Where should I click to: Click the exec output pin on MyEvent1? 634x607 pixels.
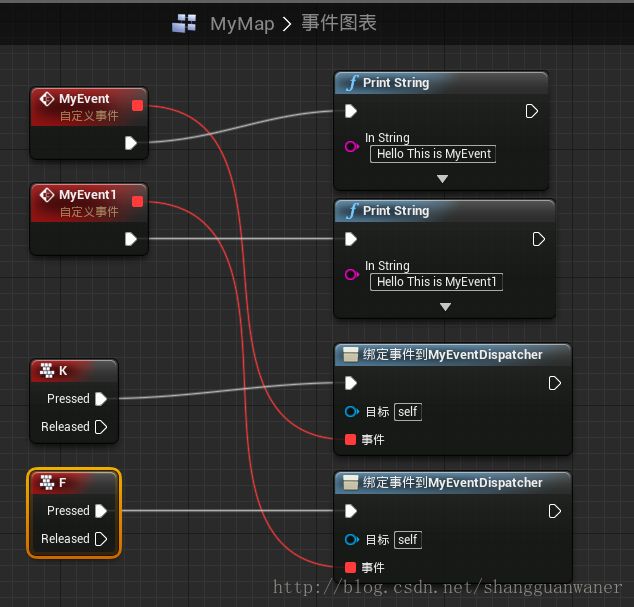click(131, 239)
